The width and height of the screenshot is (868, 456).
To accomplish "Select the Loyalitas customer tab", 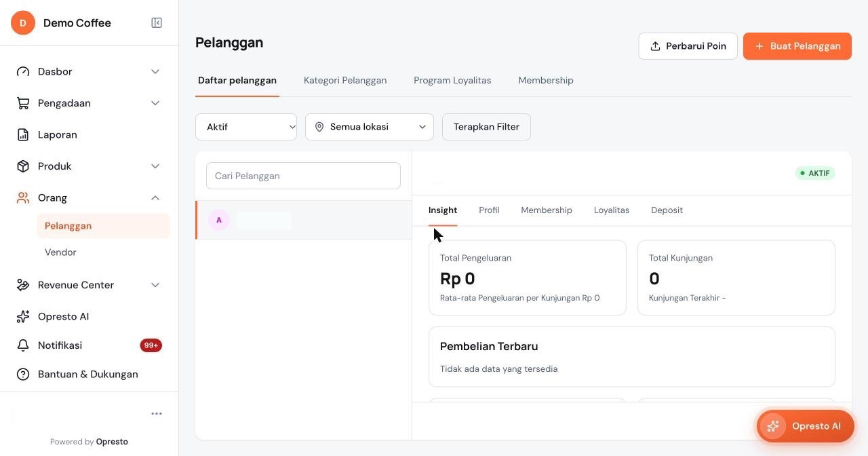I will coord(612,210).
